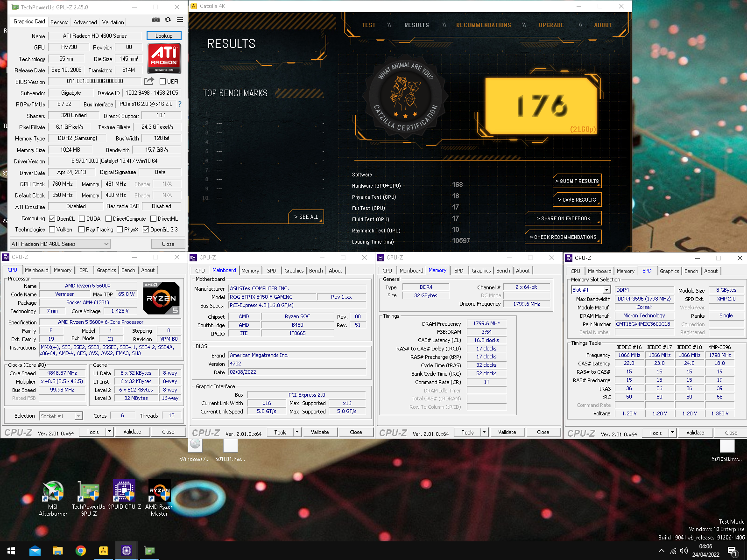Toggle DirectCompute checkbox
The image size is (747, 560).
click(x=108, y=218)
